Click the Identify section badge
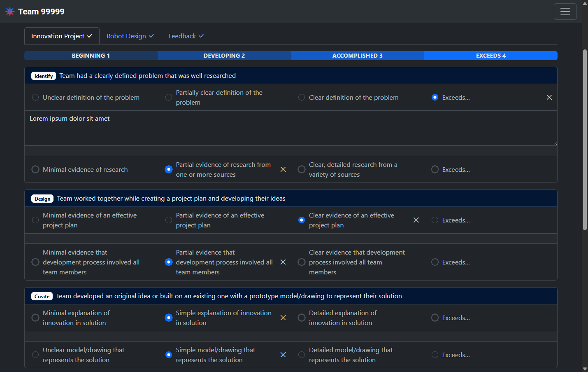This screenshot has height=372, width=588. click(x=44, y=76)
